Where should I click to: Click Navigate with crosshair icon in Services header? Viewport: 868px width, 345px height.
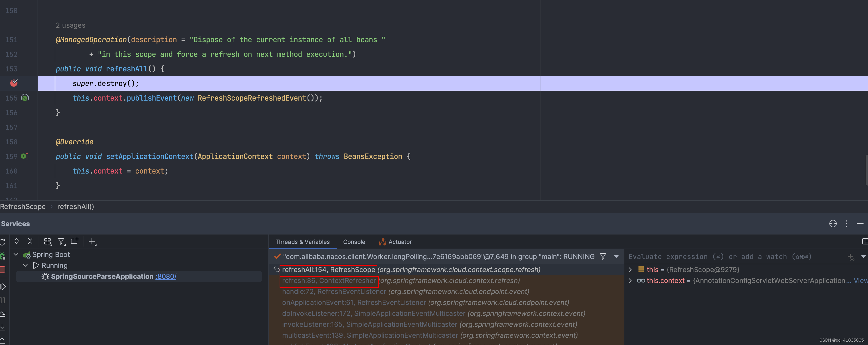[833, 224]
